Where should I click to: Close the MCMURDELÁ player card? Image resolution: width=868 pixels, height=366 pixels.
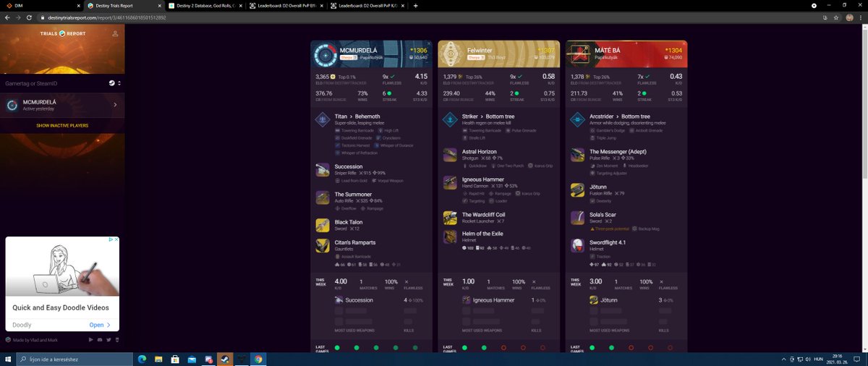pos(429,44)
